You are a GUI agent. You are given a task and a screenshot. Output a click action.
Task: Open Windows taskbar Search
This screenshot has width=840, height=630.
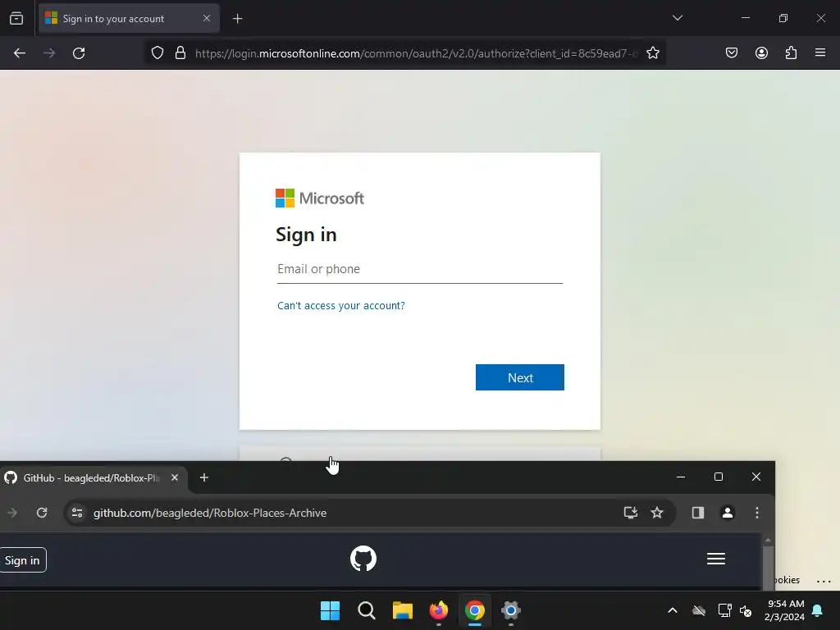[x=367, y=610]
